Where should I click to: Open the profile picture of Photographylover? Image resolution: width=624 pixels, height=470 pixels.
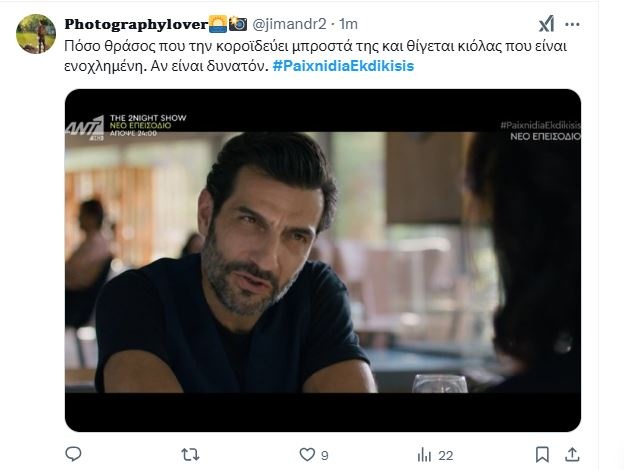click(35, 34)
